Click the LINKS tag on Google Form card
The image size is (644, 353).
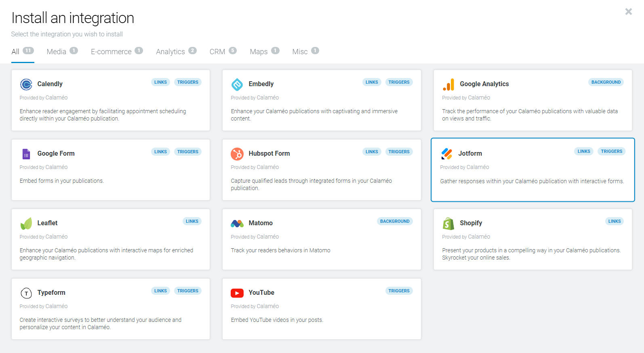pos(160,152)
